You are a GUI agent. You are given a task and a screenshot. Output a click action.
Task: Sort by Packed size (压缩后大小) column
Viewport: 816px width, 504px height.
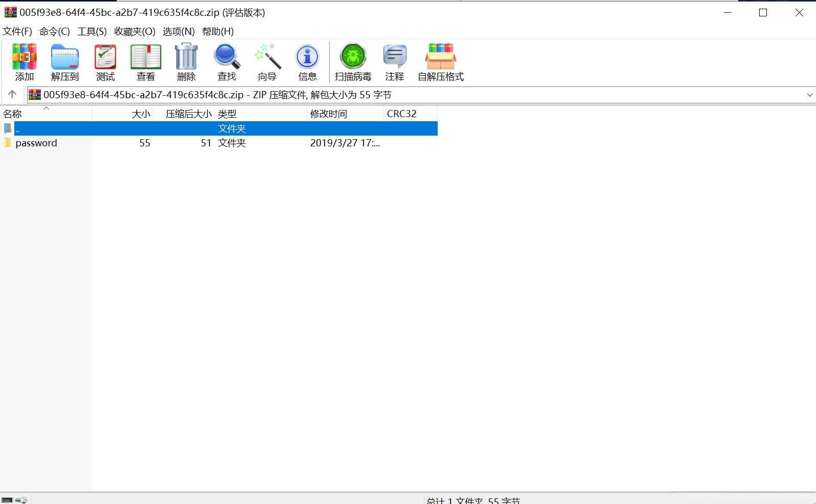point(184,114)
